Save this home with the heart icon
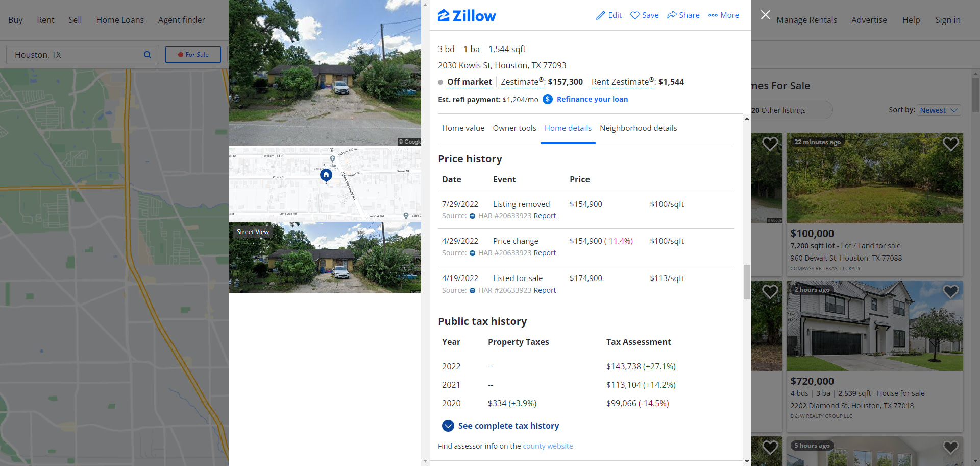 [x=635, y=15]
